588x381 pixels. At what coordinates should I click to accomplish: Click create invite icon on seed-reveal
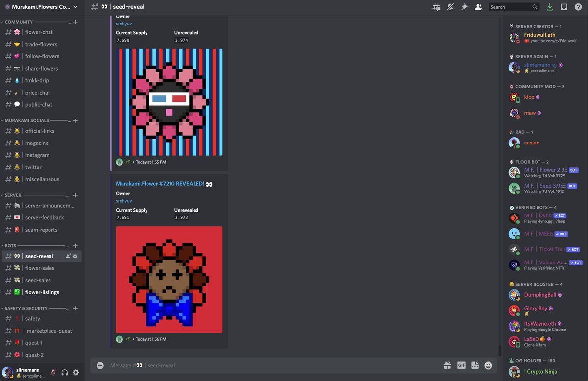(x=68, y=256)
